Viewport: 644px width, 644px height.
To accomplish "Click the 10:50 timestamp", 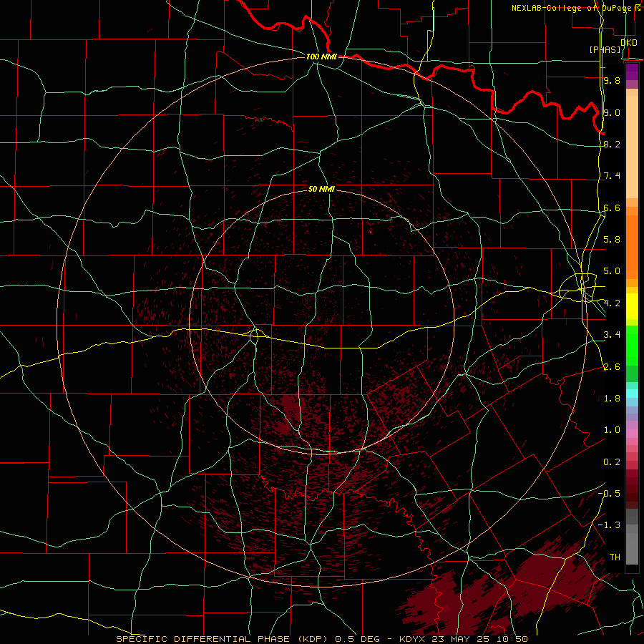I will coord(514,639).
